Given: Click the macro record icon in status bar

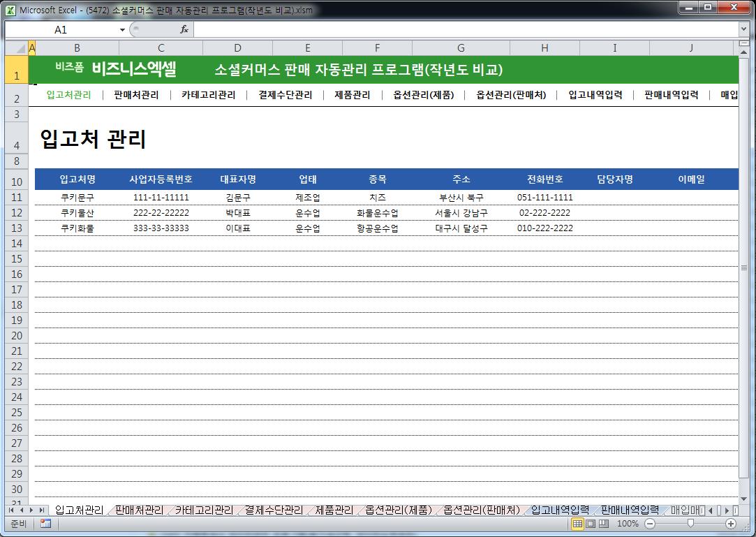Looking at the screenshot, I should (46, 524).
